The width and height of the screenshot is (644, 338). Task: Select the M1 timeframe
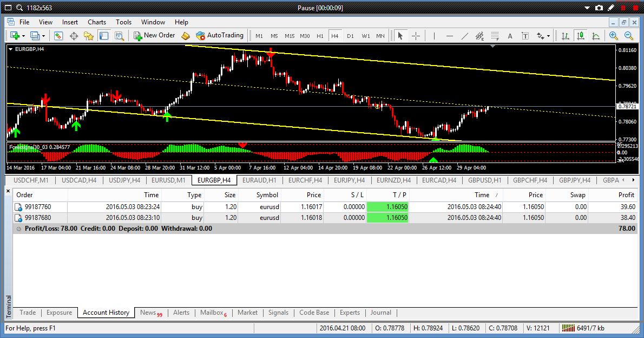(259, 36)
